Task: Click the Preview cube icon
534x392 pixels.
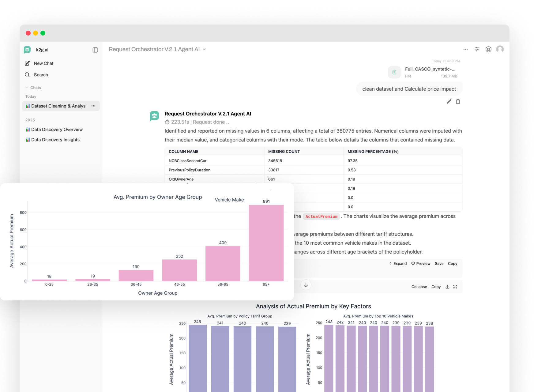Action: (413, 263)
